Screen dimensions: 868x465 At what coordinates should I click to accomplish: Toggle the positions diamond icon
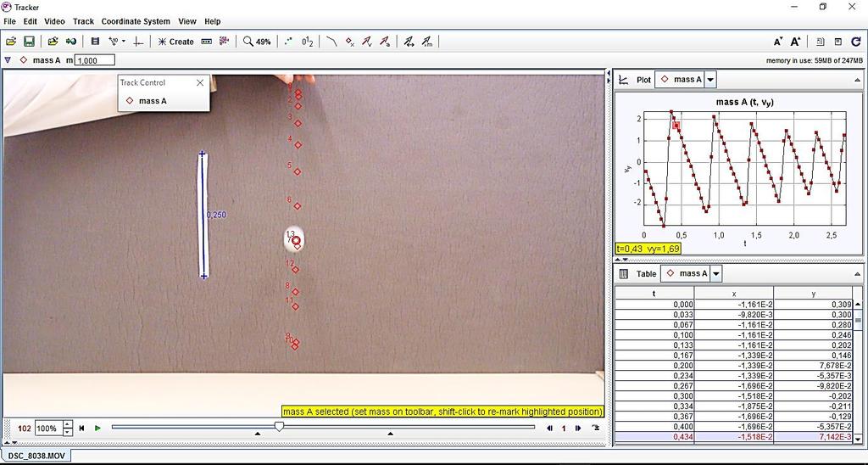coord(350,42)
